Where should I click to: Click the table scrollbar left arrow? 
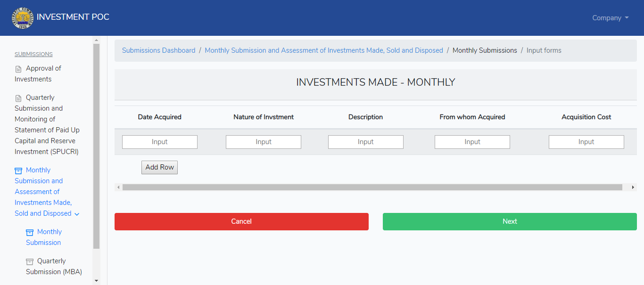(118, 187)
